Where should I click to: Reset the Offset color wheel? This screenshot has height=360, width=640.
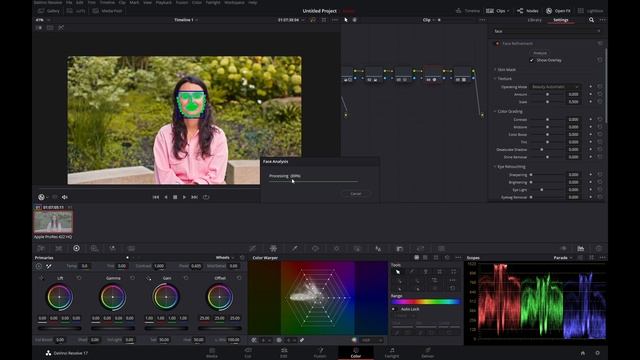[x=239, y=278]
